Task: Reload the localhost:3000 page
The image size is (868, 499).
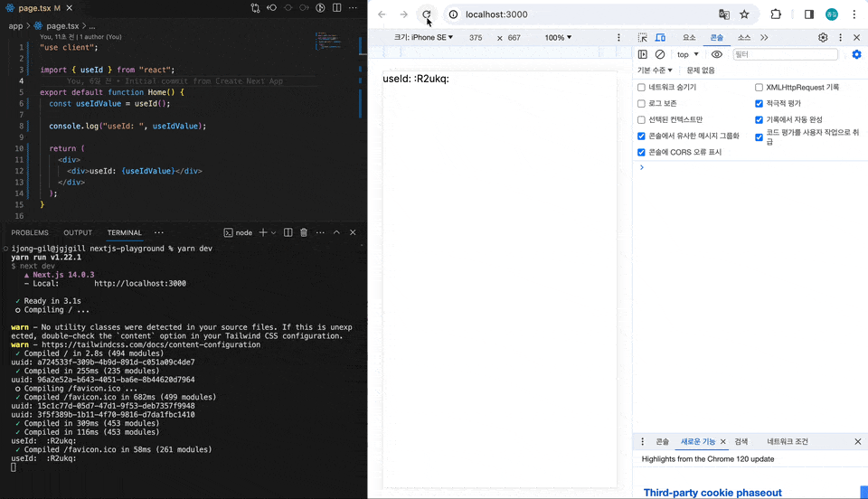Action: pos(427,14)
